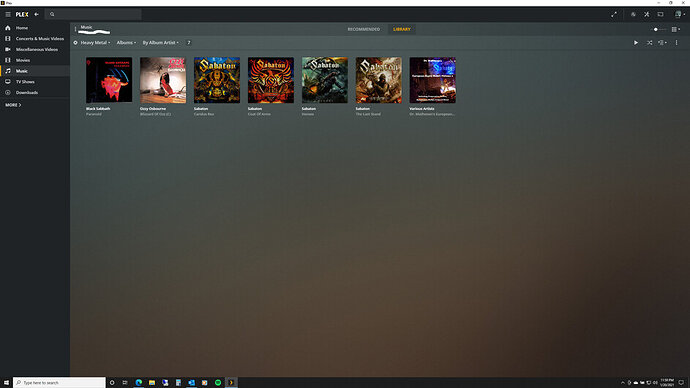Screen dimensions: 690x388
Task: Open Windows notification center icon
Action: [x=681, y=383]
